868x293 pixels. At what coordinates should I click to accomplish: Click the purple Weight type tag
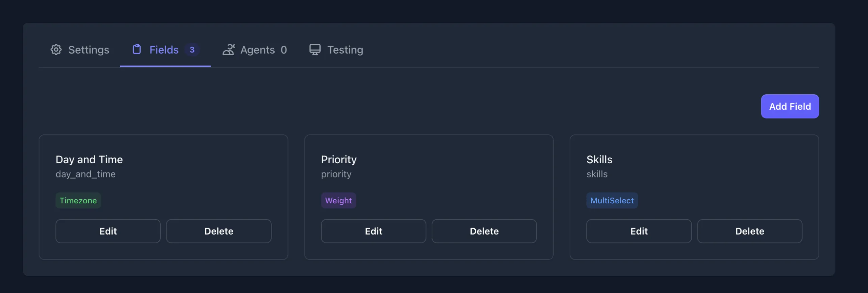pyautogui.click(x=338, y=201)
